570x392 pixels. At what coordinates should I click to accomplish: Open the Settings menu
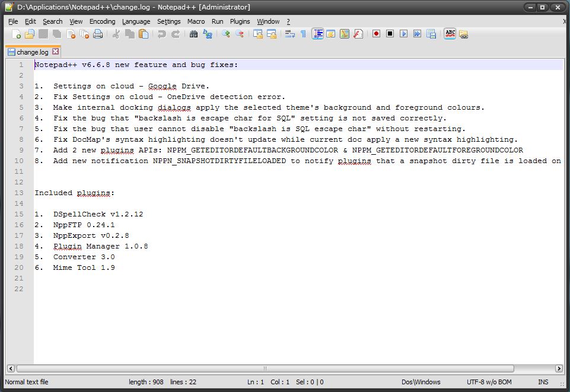(168, 21)
